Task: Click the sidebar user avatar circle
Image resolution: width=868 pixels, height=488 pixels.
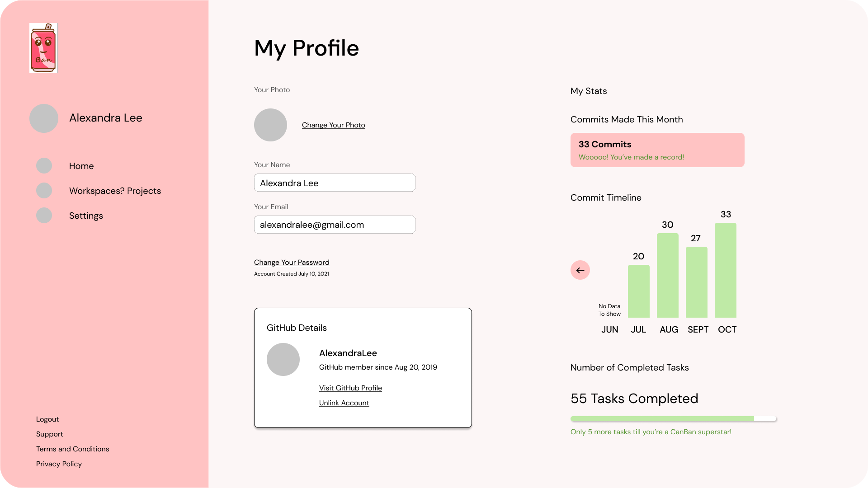Action: 44,118
